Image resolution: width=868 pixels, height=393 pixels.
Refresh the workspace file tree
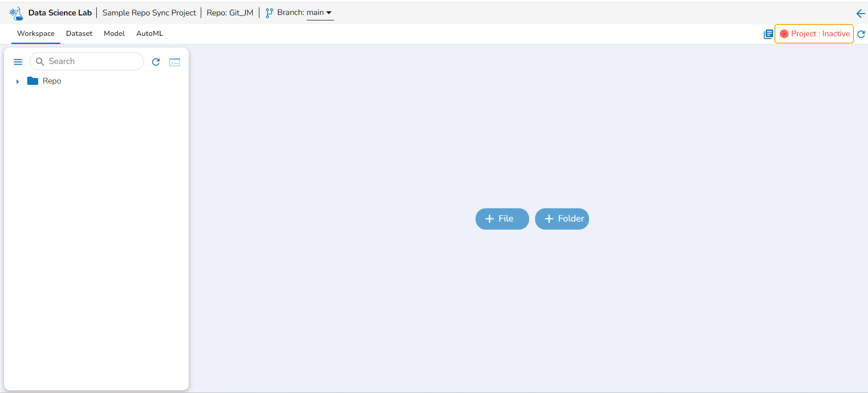(x=156, y=62)
